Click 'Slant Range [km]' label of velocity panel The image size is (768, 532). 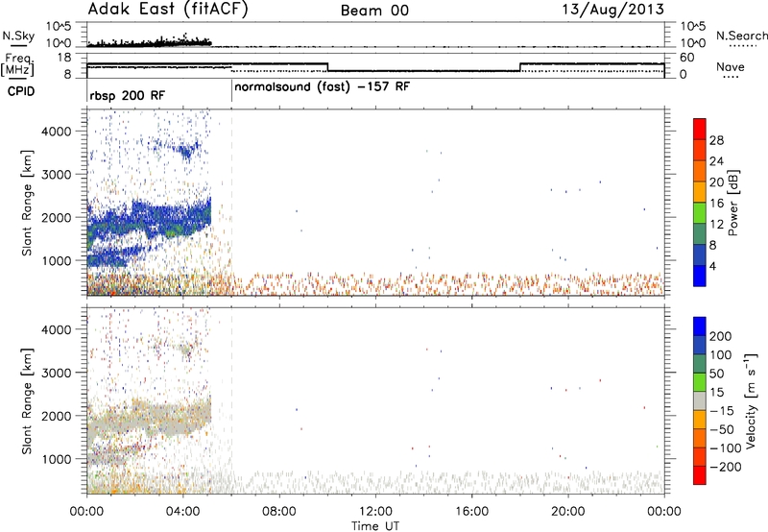click(27, 400)
